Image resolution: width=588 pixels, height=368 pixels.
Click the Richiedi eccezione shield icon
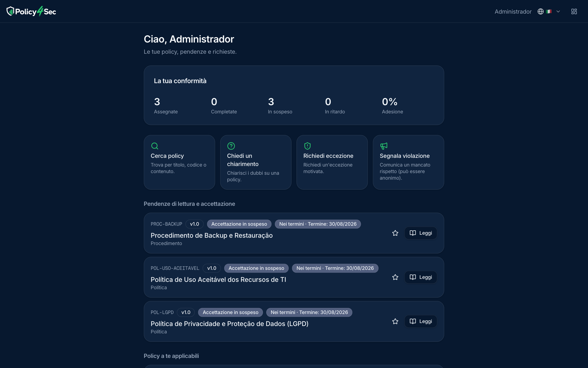307,146
